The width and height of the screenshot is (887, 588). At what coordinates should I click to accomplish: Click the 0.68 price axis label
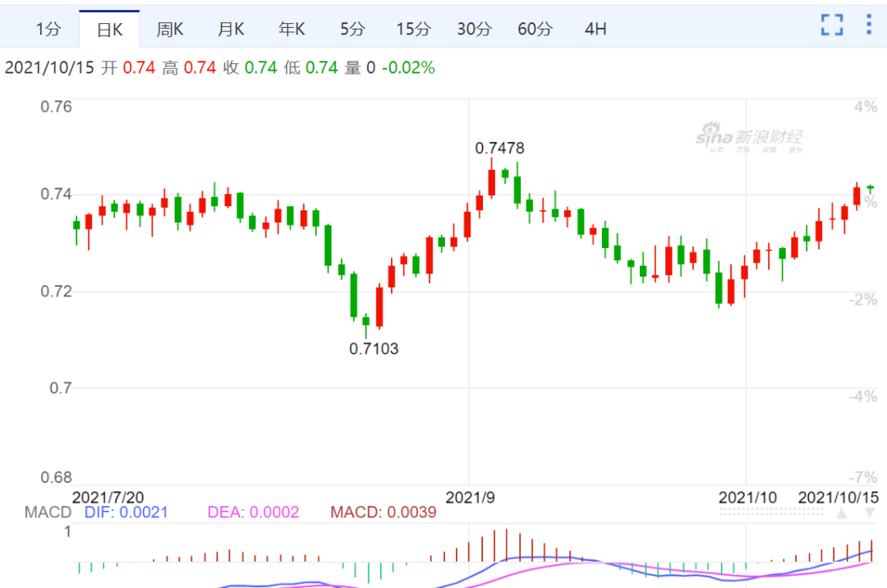[x=56, y=478]
